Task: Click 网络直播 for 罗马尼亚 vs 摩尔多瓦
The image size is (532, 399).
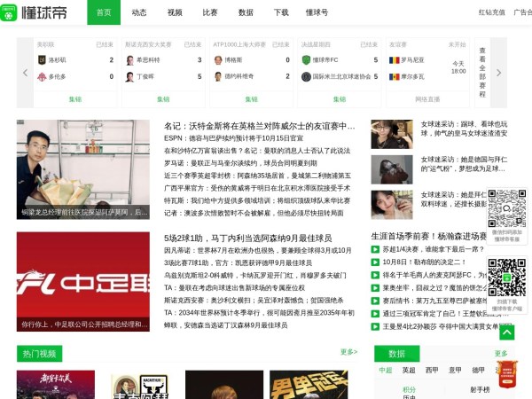Action: [x=427, y=99]
